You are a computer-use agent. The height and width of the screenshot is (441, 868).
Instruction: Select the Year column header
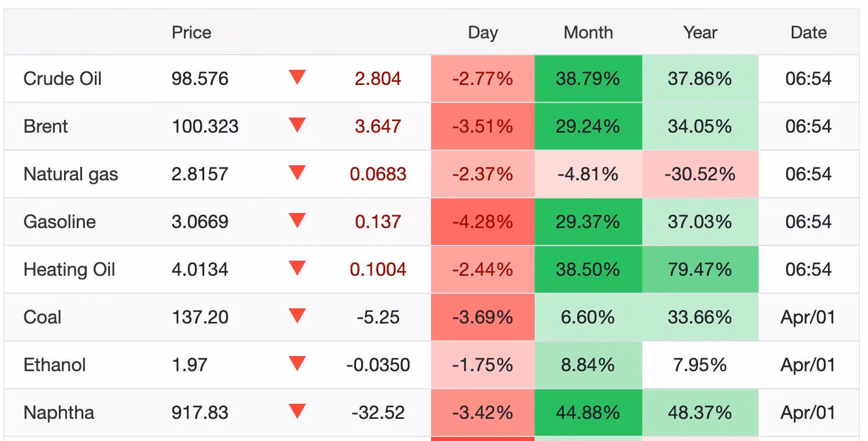[x=700, y=33]
